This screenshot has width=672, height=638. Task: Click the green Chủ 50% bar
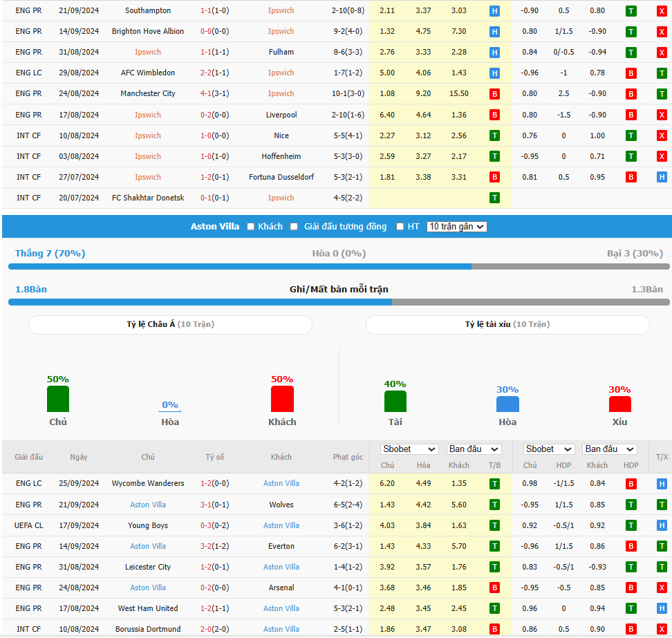tap(58, 399)
